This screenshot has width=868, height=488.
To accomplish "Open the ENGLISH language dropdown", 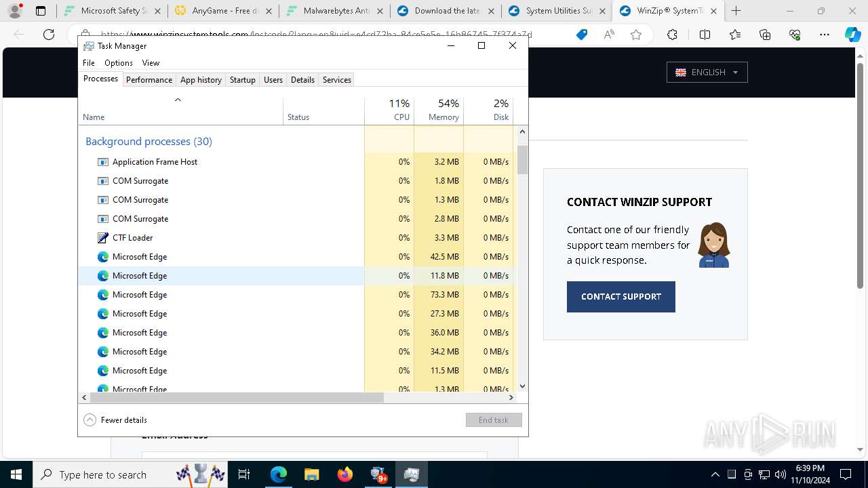I will coord(707,73).
